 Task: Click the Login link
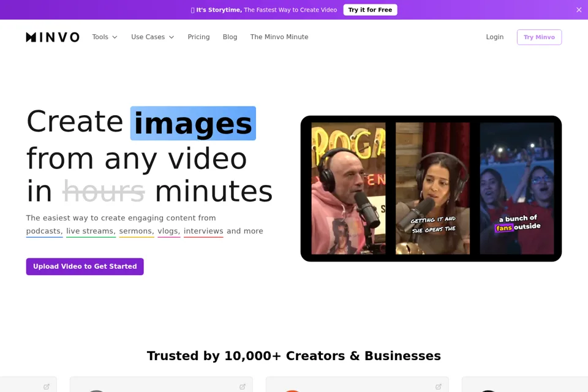[495, 37]
